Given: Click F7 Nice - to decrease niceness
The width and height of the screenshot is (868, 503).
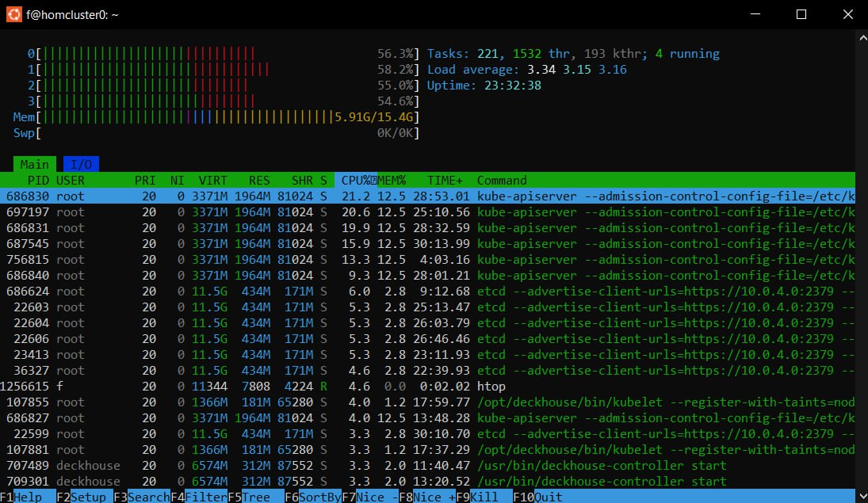Looking at the screenshot, I should pyautogui.click(x=369, y=497).
